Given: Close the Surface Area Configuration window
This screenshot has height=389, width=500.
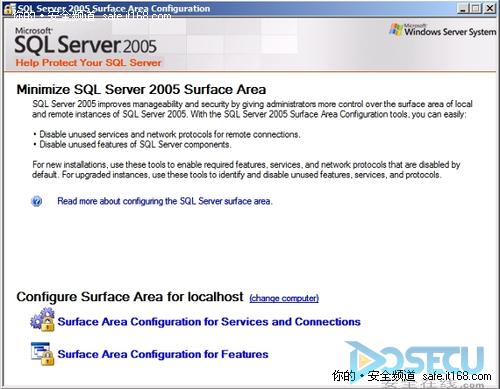Looking at the screenshot, I should pos(490,8).
